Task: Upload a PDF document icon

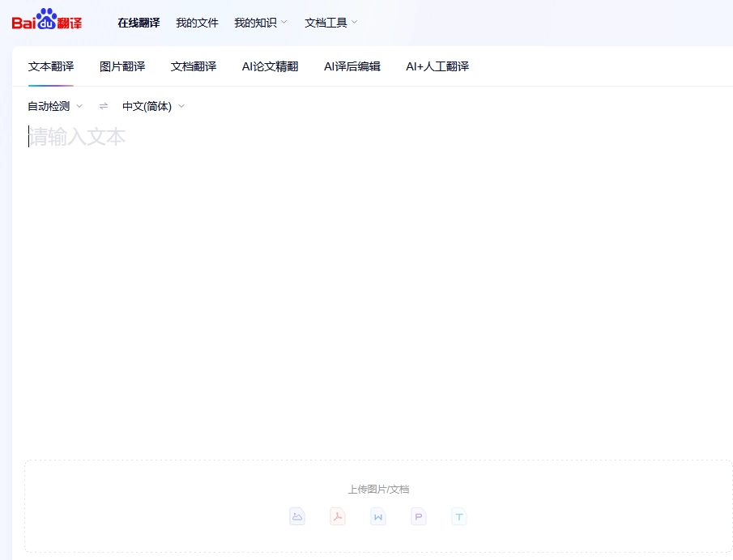Action: [x=338, y=516]
